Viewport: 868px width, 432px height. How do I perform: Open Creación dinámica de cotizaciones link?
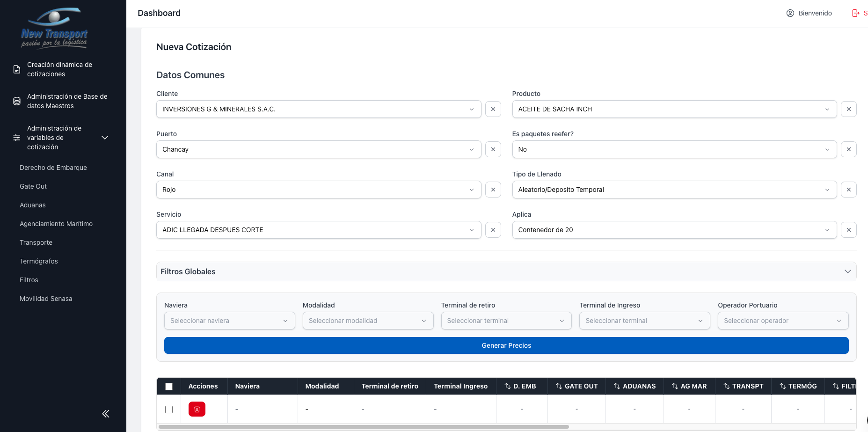59,69
